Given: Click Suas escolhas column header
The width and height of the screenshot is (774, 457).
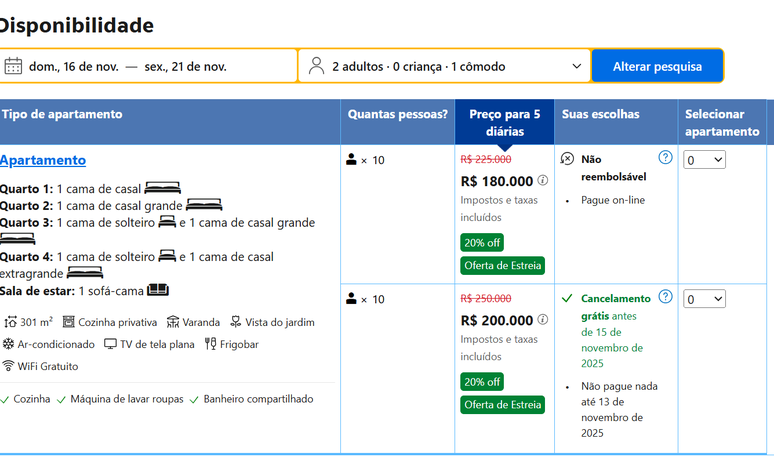Looking at the screenshot, I should pyautogui.click(x=600, y=114).
